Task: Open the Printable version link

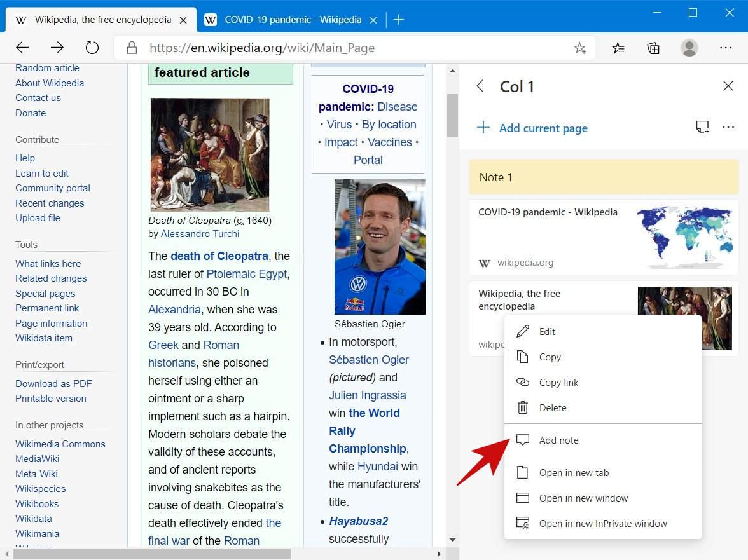Action: 51,399
